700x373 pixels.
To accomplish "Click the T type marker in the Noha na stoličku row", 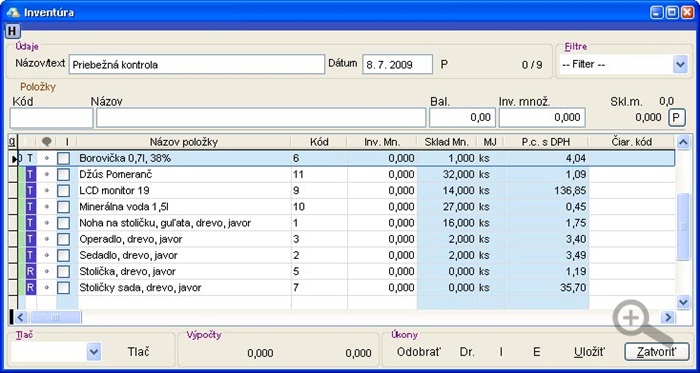I will pyautogui.click(x=30, y=223).
